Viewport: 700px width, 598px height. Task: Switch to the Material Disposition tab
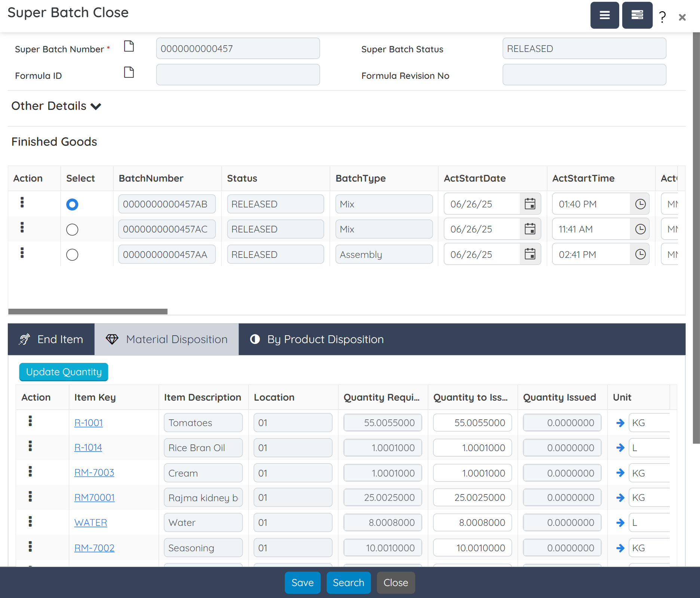click(x=167, y=339)
